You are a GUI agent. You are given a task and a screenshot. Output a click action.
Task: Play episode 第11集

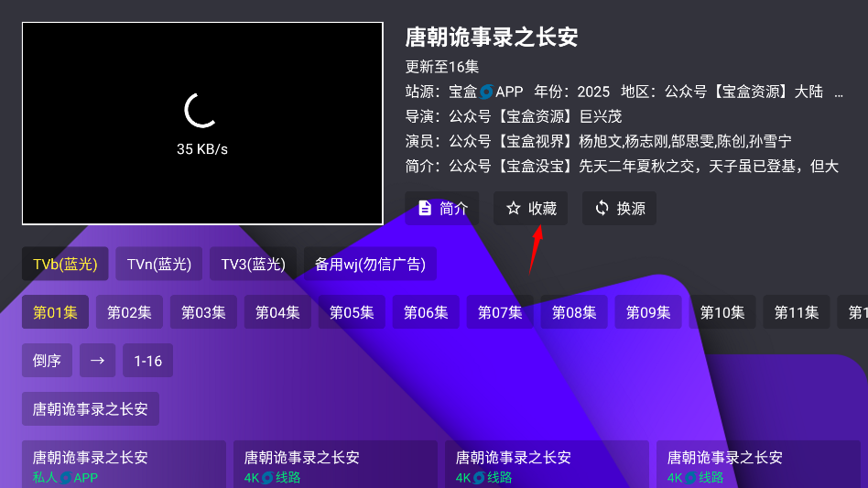(797, 312)
